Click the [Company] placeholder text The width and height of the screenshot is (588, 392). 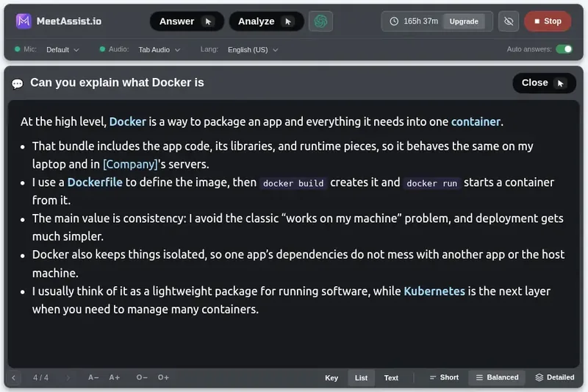[x=130, y=164]
